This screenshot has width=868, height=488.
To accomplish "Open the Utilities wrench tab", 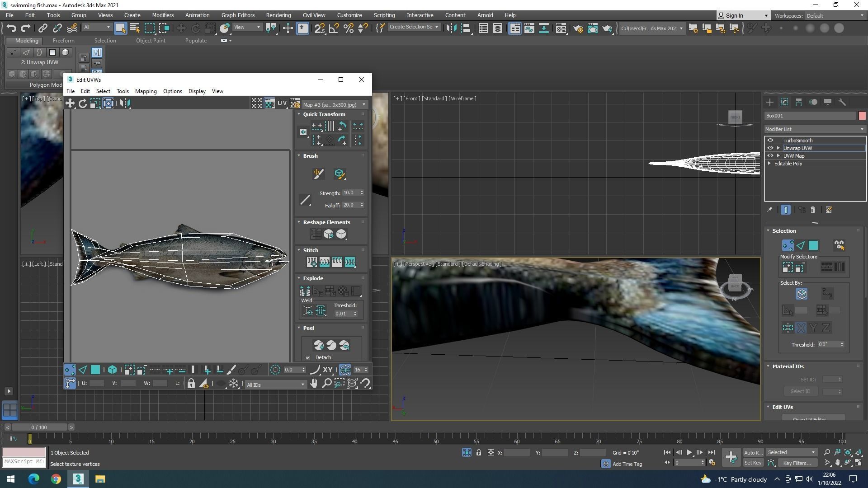I will pos(842,102).
